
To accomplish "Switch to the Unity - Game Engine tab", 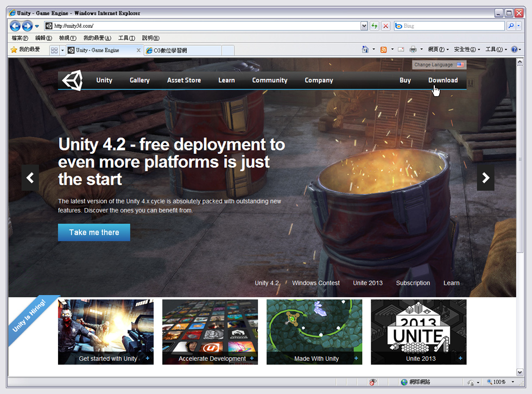I will click(x=102, y=50).
